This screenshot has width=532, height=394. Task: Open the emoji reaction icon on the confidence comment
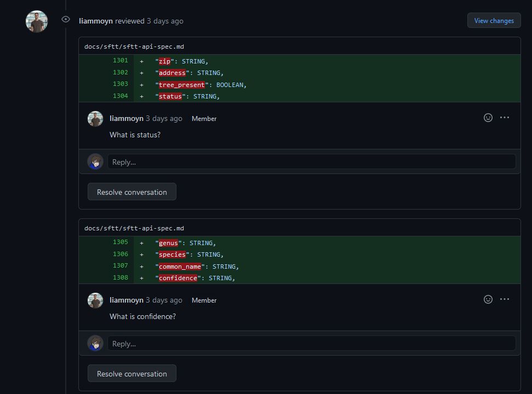(x=488, y=299)
